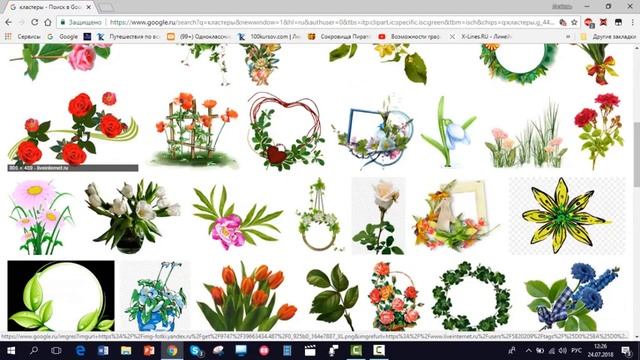The image size is (640, 360).
Task: Close the кластеры search tab
Action: point(89,7)
